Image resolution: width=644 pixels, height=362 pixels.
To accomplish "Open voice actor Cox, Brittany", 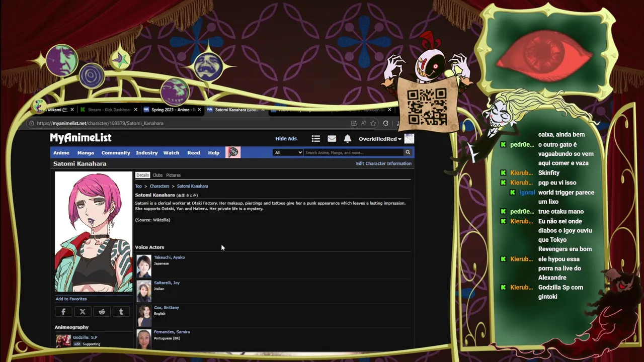I will pyautogui.click(x=167, y=308).
